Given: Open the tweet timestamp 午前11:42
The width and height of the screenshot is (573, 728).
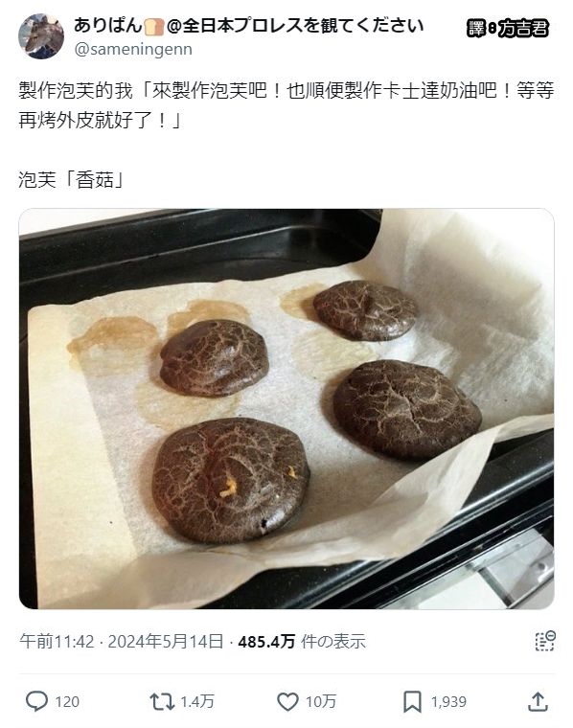Looking at the screenshot, I should click(x=57, y=641).
